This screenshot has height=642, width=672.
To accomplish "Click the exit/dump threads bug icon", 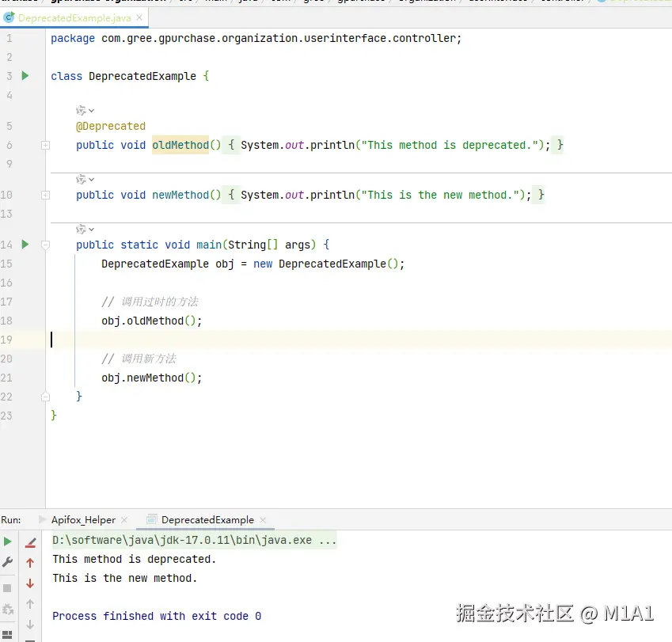I will pyautogui.click(x=8, y=609).
